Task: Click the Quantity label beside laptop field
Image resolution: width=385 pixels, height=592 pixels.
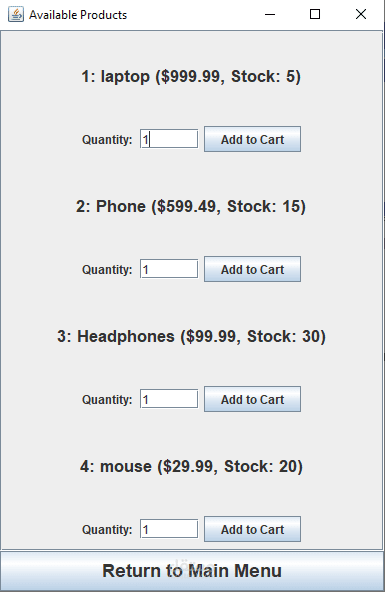Action: pyautogui.click(x=107, y=140)
